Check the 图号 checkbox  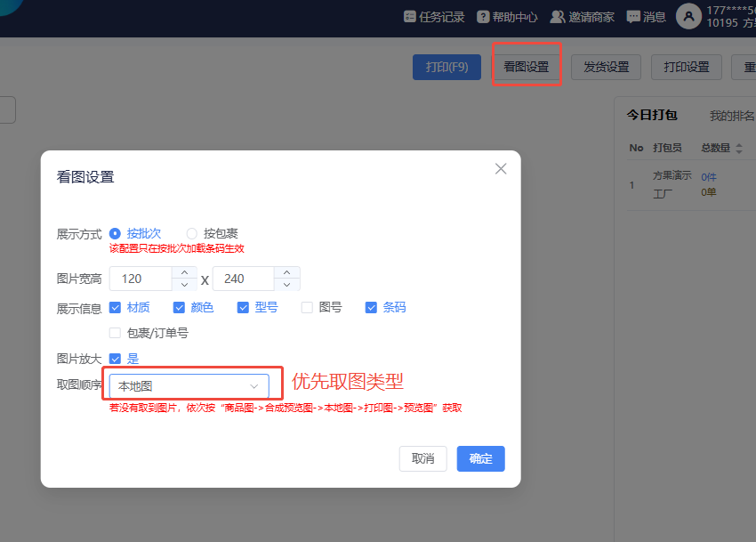point(307,307)
